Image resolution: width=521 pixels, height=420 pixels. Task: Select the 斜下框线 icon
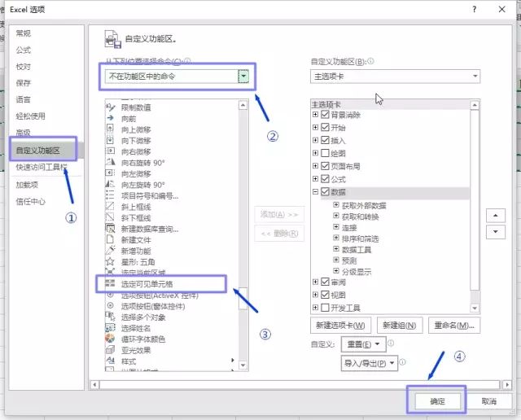pyautogui.click(x=110, y=217)
